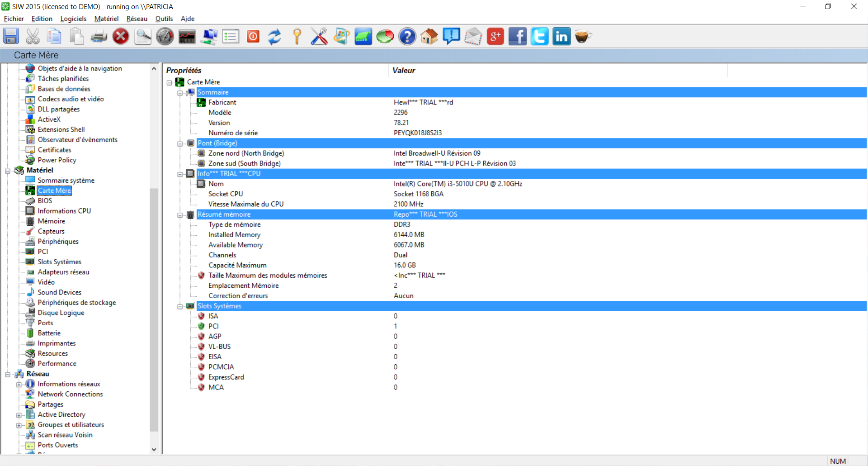868x466 pixels.
Task: Click the Google Plus icon
Action: click(495, 36)
